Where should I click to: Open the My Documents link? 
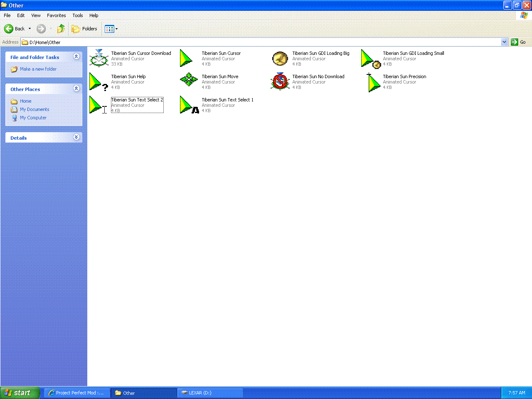(34, 109)
